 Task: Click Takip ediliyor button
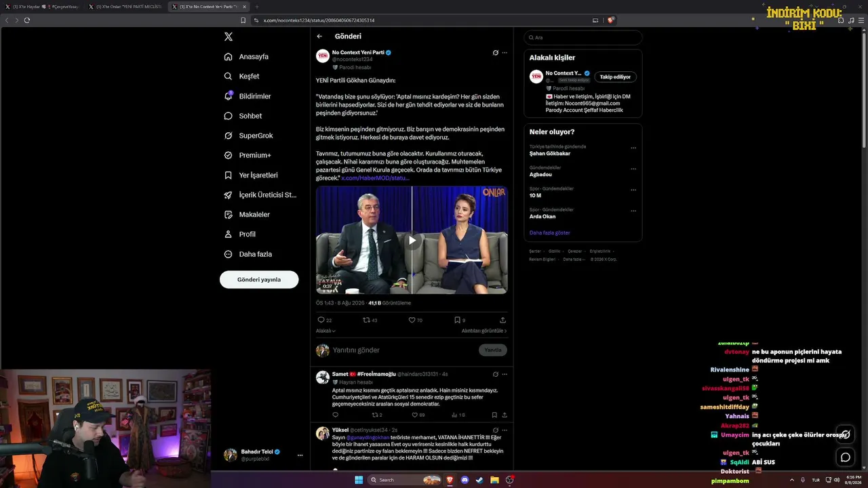[615, 77]
